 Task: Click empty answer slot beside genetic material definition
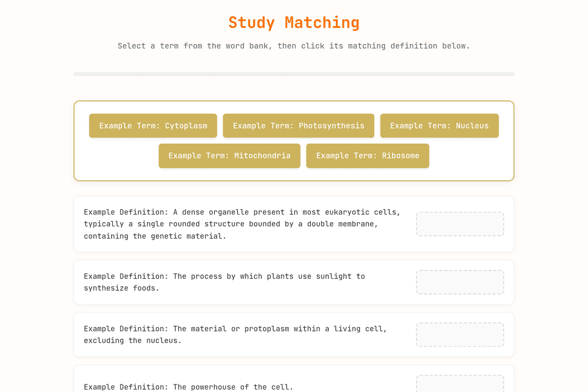pos(460,224)
